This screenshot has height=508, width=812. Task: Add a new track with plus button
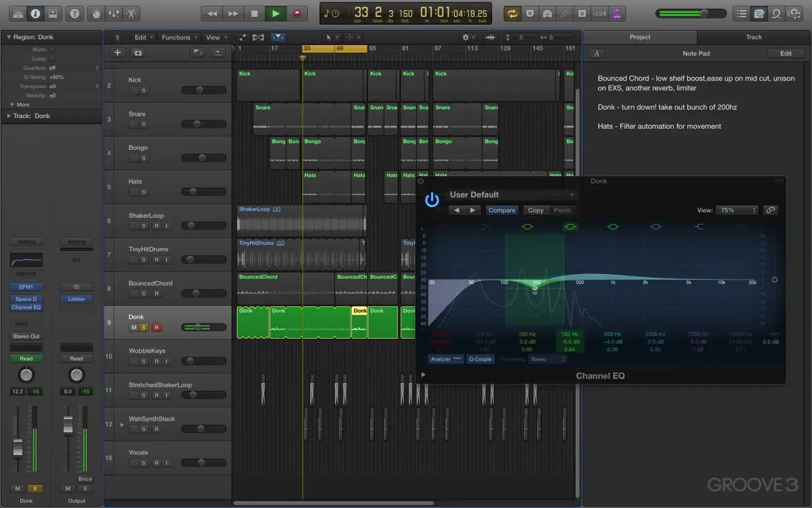pyautogui.click(x=117, y=52)
